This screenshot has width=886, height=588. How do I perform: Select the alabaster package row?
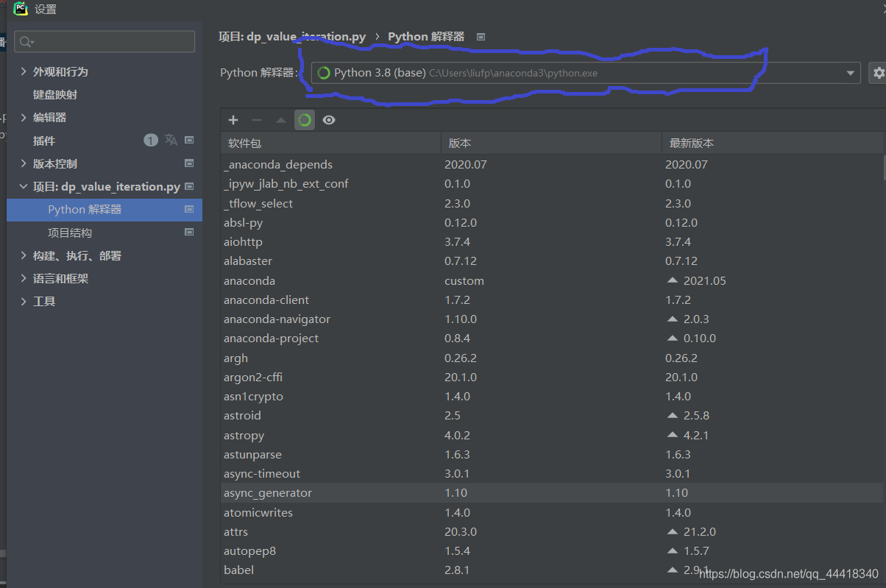coord(552,261)
